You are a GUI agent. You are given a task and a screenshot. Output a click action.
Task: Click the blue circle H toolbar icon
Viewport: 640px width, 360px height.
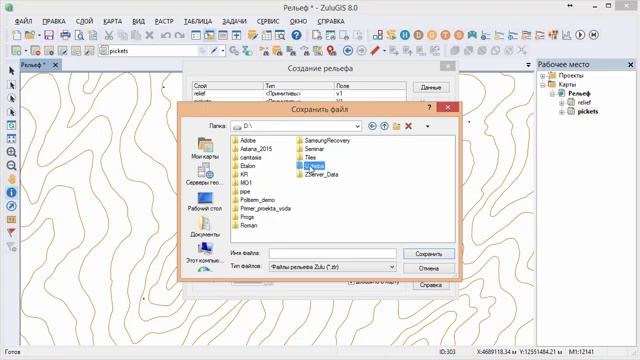(x=405, y=35)
